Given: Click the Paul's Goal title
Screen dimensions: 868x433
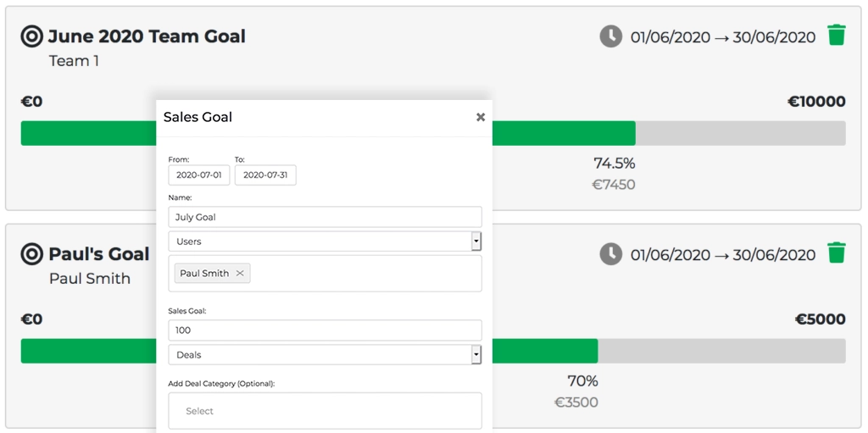Looking at the screenshot, I should [x=99, y=254].
